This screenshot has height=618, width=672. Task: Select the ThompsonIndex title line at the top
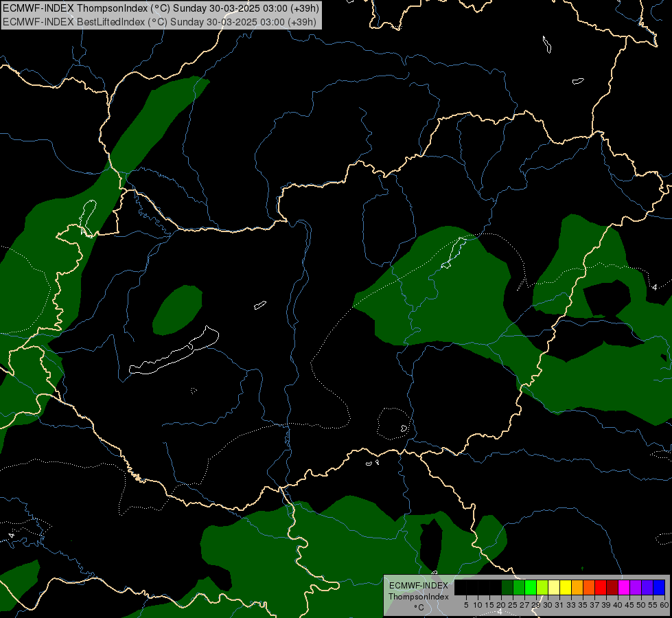(161, 8)
